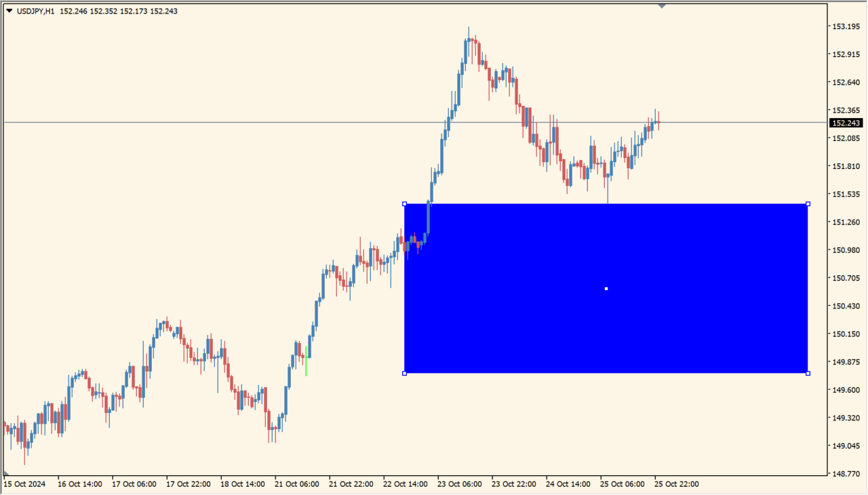Select the rectangle's bottom-left corner handle
The height and width of the screenshot is (495, 868).
point(405,373)
